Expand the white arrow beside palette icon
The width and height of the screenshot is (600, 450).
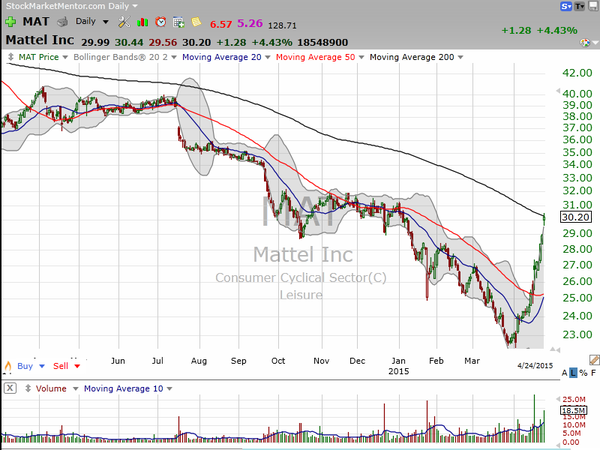595,42
